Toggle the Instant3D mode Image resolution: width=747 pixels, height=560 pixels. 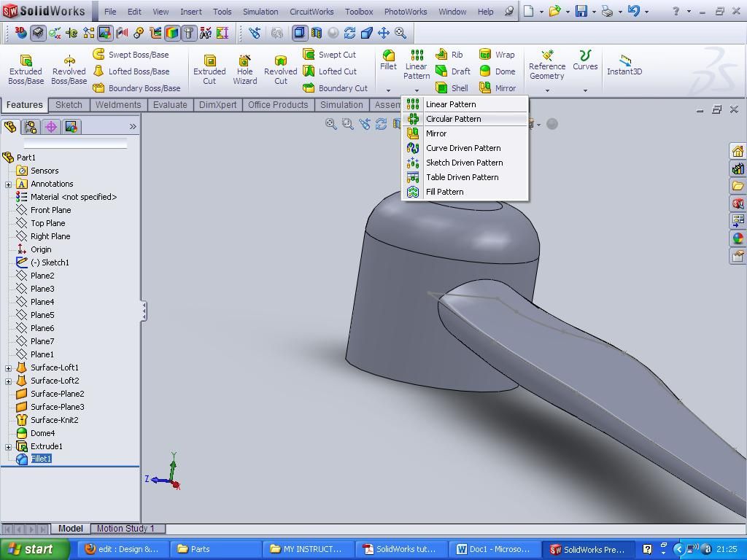(x=624, y=65)
